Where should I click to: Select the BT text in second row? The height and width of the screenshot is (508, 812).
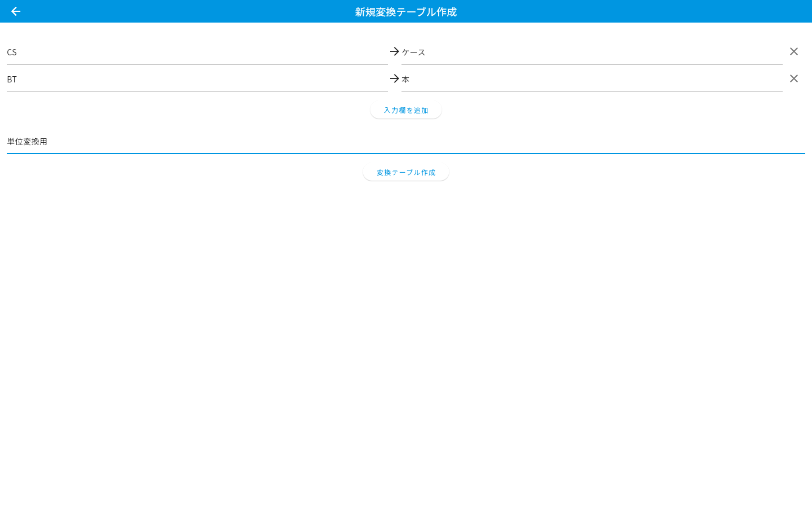(12, 79)
